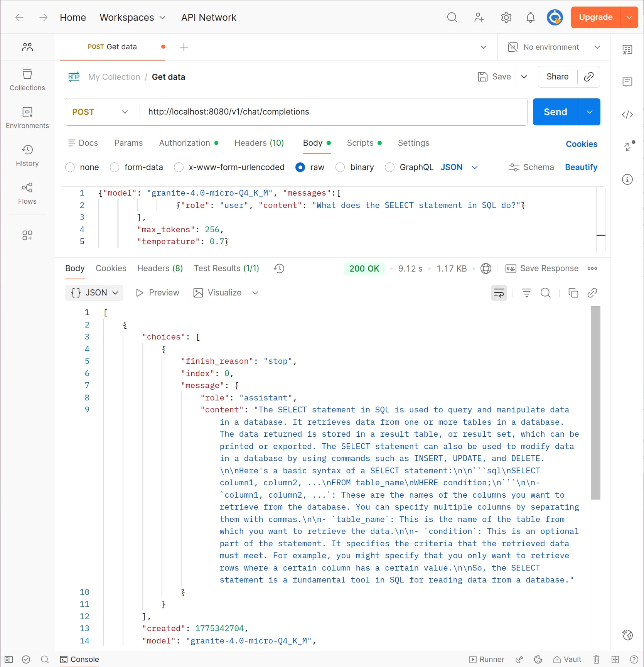Select x-www-form-urlencoded body type
The image size is (644, 667).
pos(179,167)
